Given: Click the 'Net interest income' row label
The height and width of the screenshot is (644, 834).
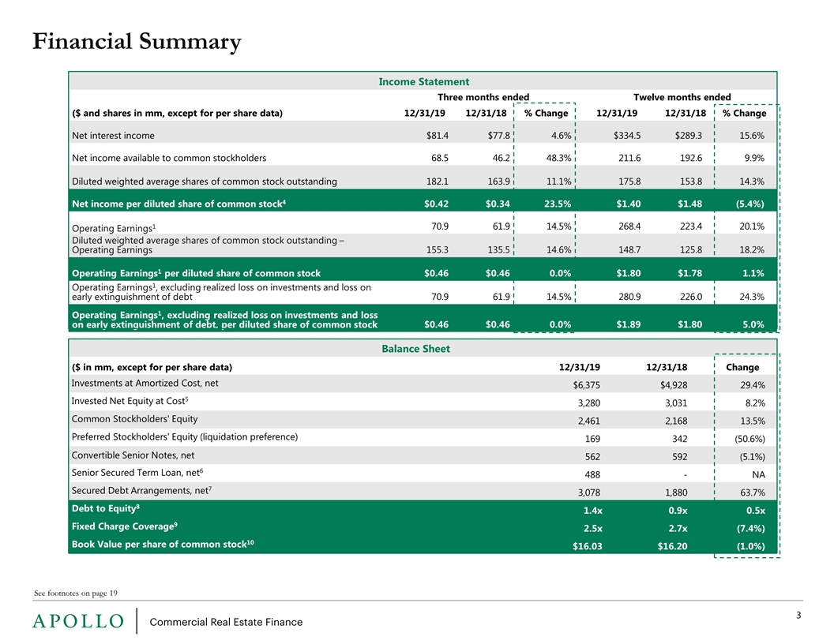Looking at the screenshot, I should coord(113,136).
